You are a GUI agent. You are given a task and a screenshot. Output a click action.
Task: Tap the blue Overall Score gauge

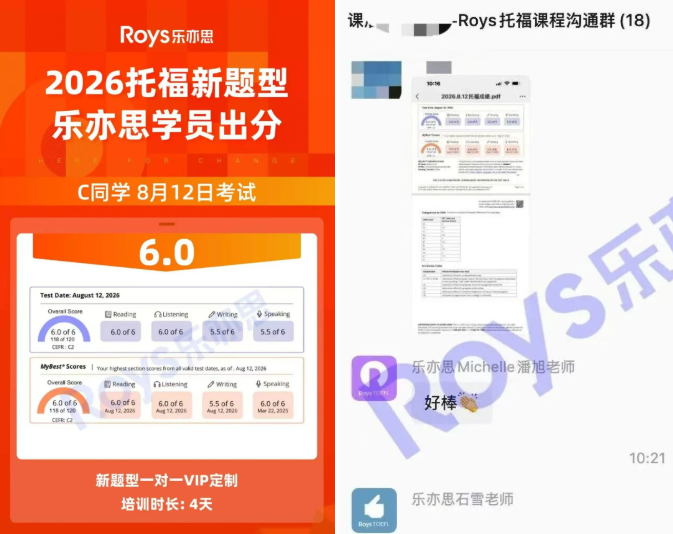[64, 329]
